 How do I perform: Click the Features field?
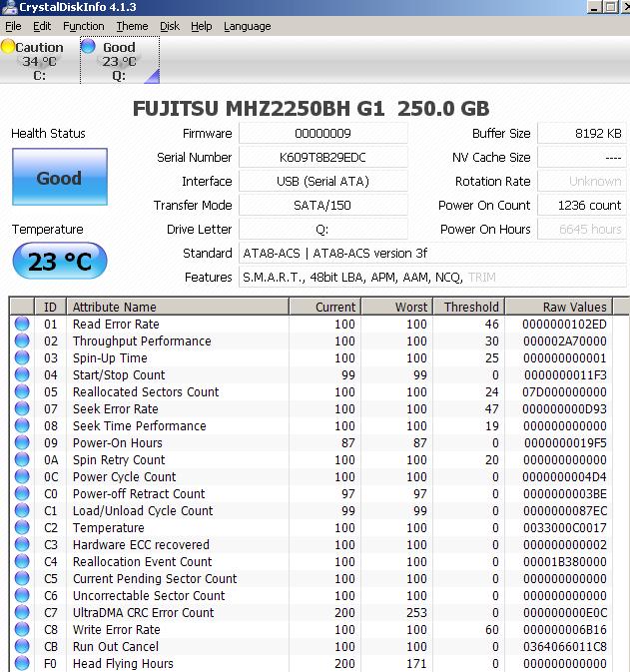point(432,278)
